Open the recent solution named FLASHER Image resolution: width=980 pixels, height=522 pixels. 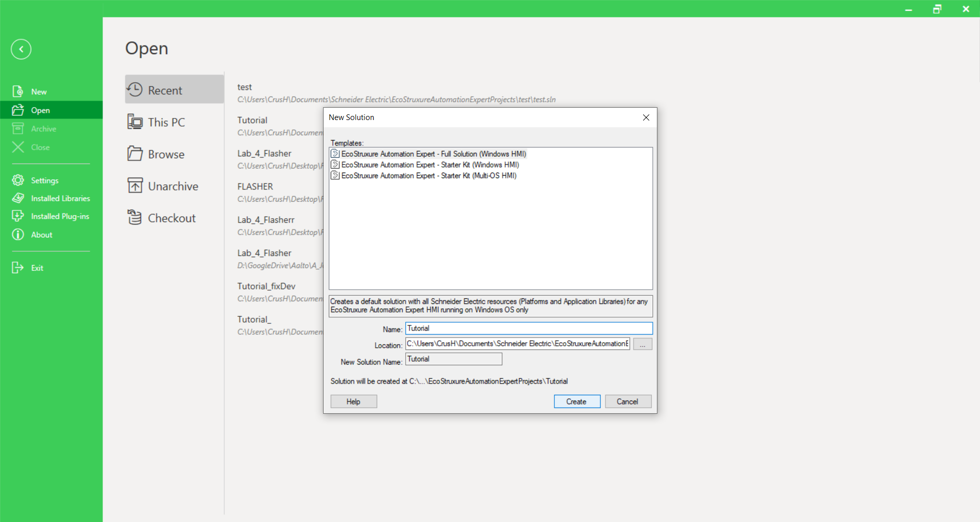click(x=255, y=187)
